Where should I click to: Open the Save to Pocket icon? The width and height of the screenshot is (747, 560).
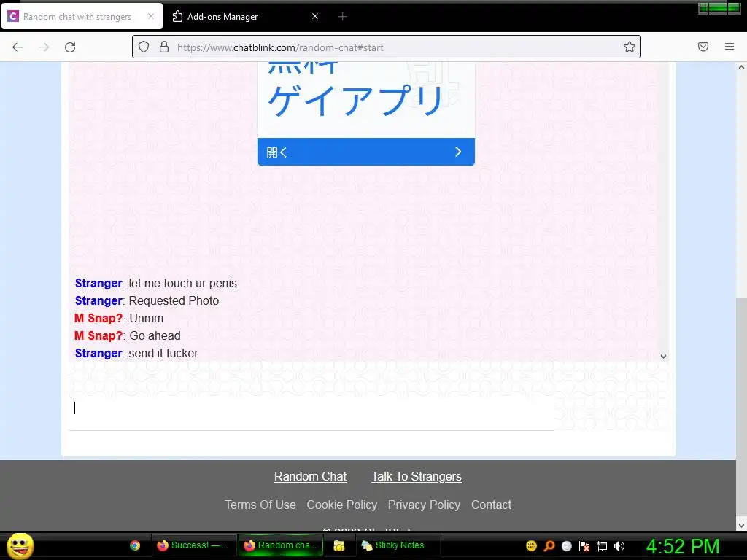703,47
